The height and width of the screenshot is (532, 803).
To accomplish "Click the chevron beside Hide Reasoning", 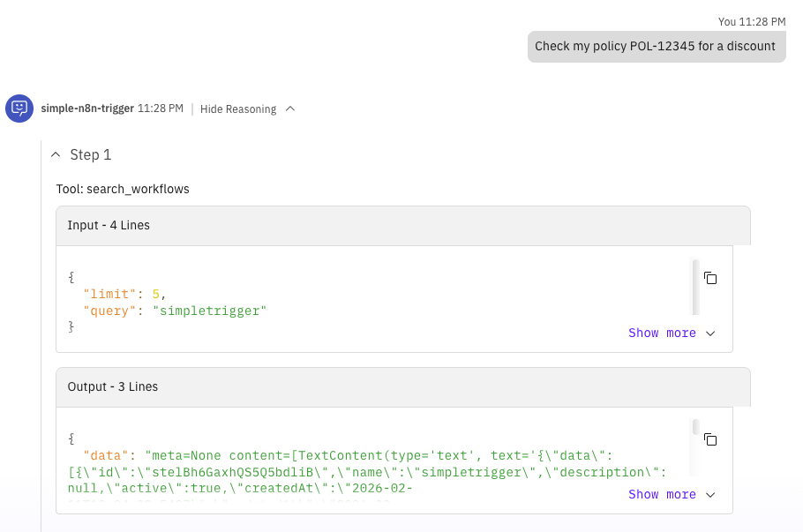I will point(290,109).
